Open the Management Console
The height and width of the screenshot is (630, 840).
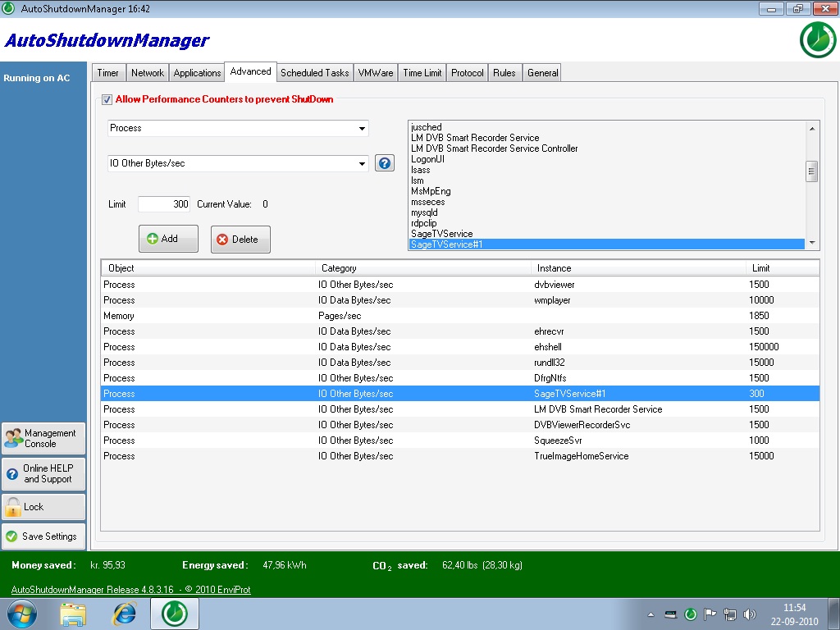[43, 438]
